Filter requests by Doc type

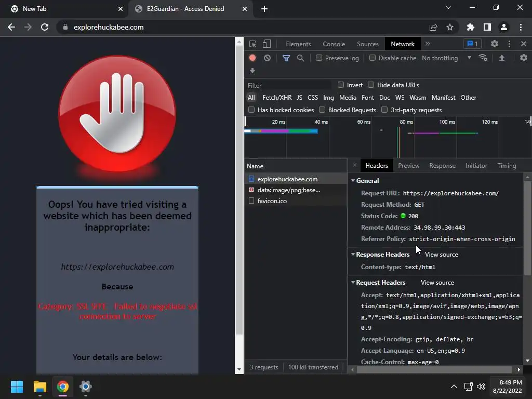click(x=384, y=97)
